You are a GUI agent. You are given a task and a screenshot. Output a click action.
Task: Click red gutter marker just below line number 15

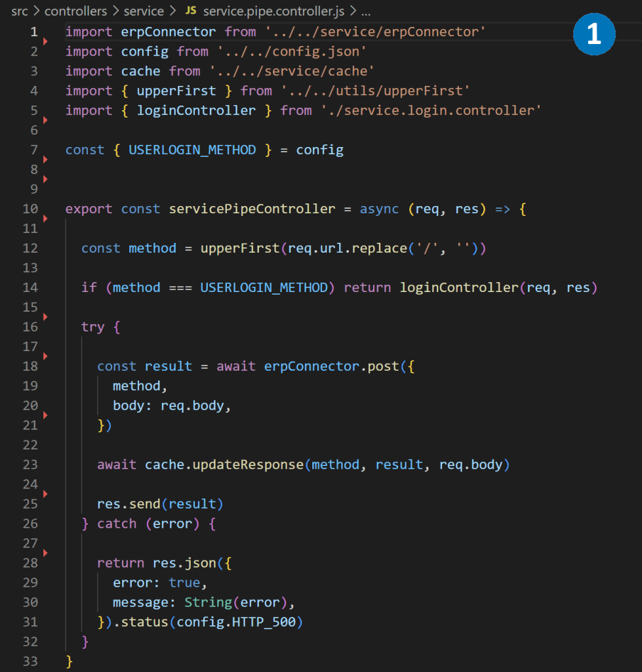pos(45,316)
